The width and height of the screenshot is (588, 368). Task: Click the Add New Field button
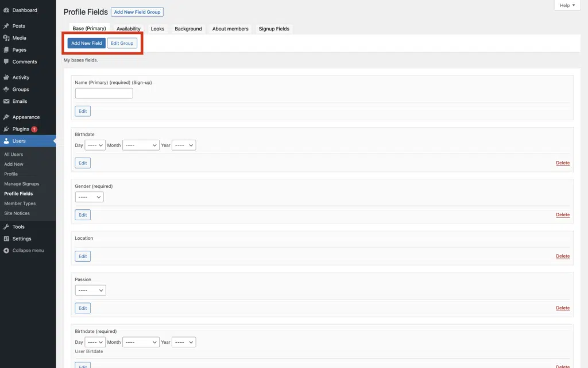pos(87,43)
